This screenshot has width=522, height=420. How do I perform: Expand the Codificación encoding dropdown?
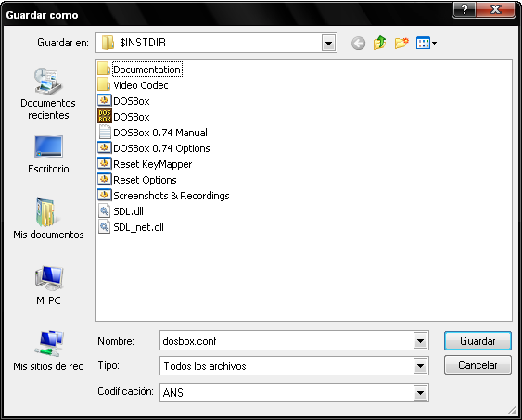(x=420, y=393)
